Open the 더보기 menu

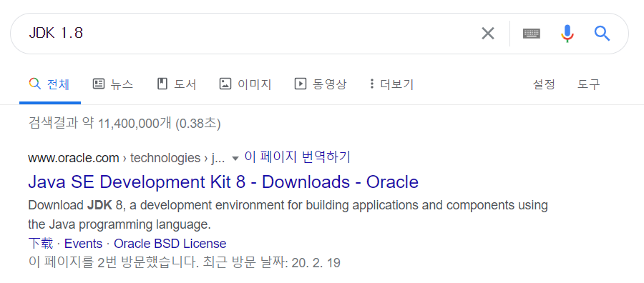[x=391, y=84]
